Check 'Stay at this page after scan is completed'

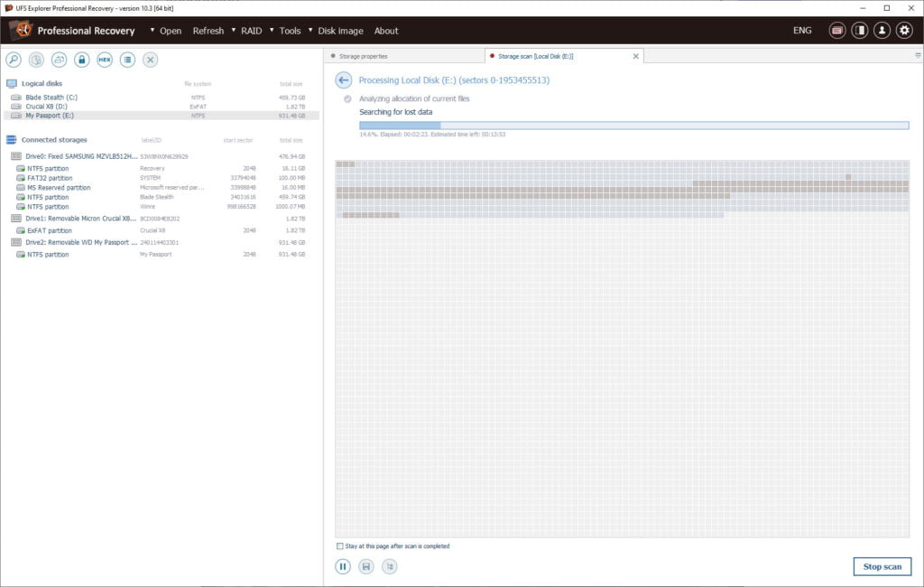(339, 546)
